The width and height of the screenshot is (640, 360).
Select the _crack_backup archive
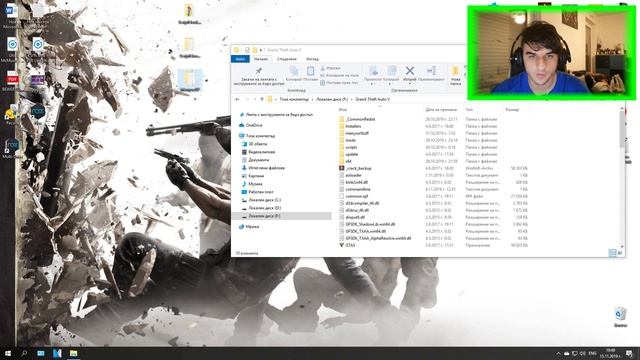358,168
